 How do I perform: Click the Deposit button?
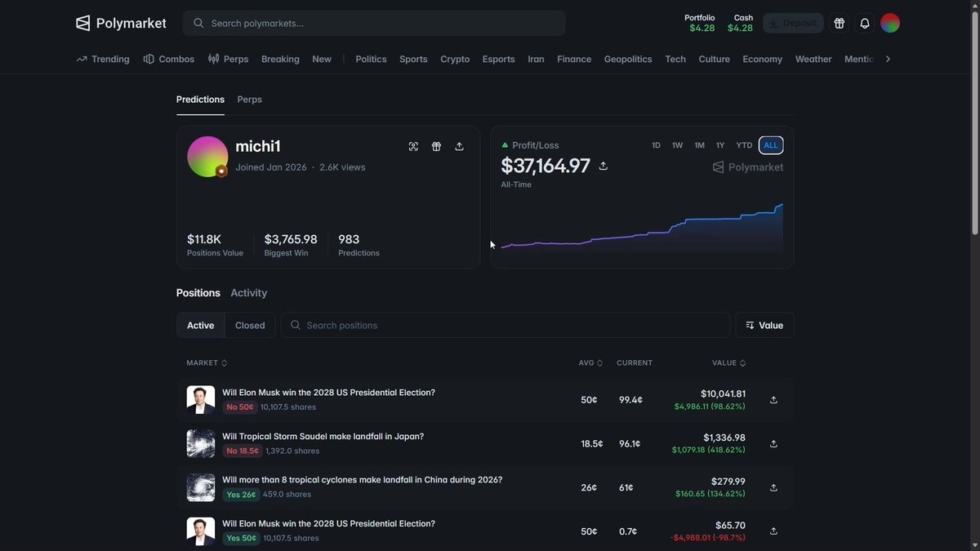[793, 24]
